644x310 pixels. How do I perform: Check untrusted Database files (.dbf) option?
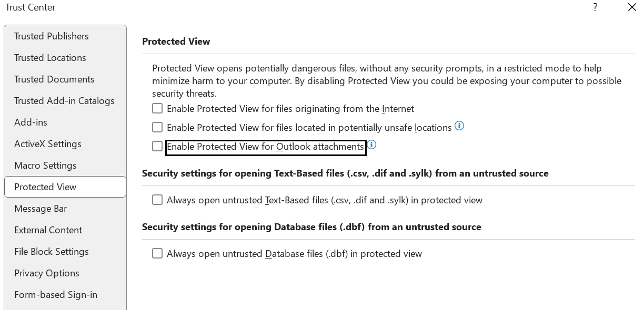(x=157, y=253)
